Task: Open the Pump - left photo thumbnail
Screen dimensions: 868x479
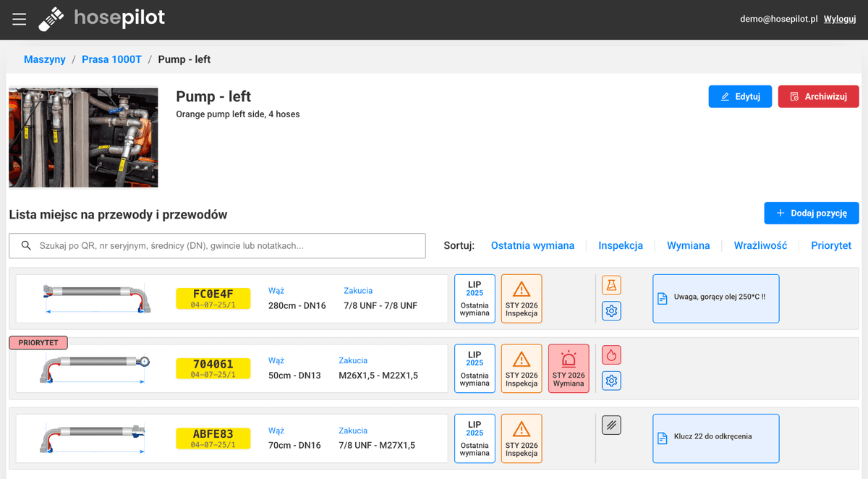Action: coord(83,137)
